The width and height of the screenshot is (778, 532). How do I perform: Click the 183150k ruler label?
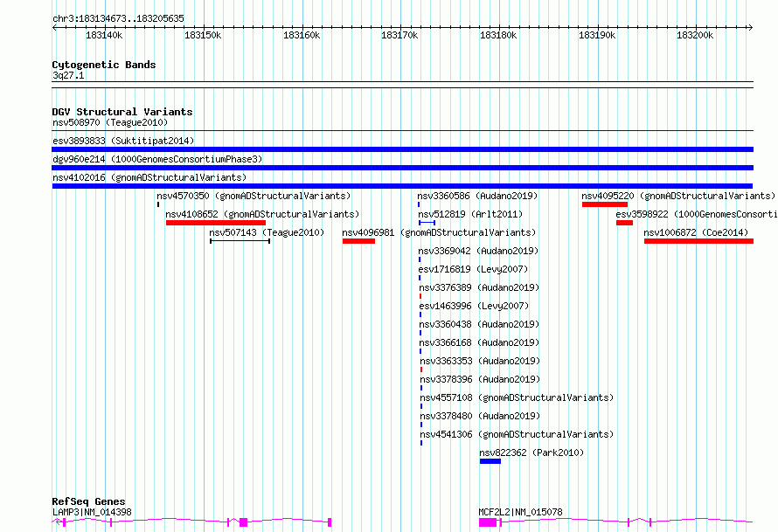(203, 35)
